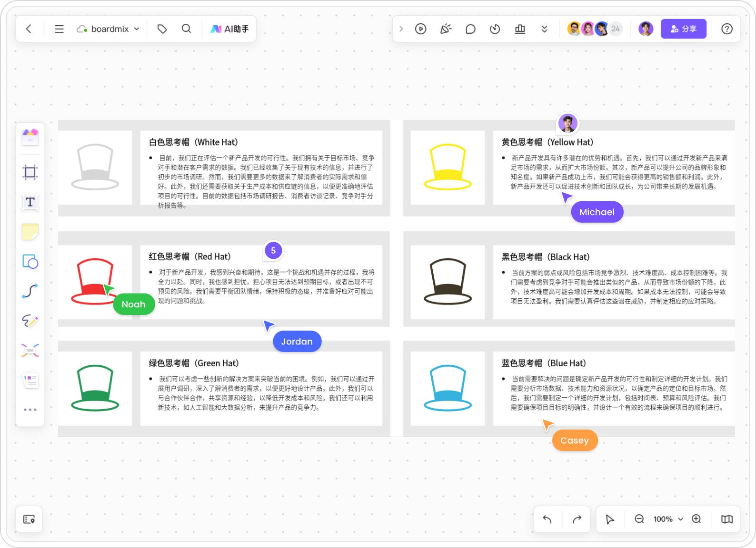Image resolution: width=756 pixels, height=548 pixels.
Task: Open the minimap icon
Action: click(726, 519)
